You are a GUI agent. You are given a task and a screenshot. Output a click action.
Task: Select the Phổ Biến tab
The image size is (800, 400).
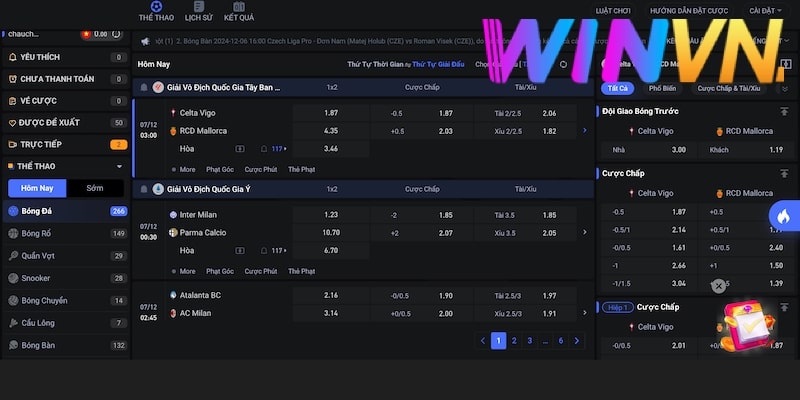[662, 88]
